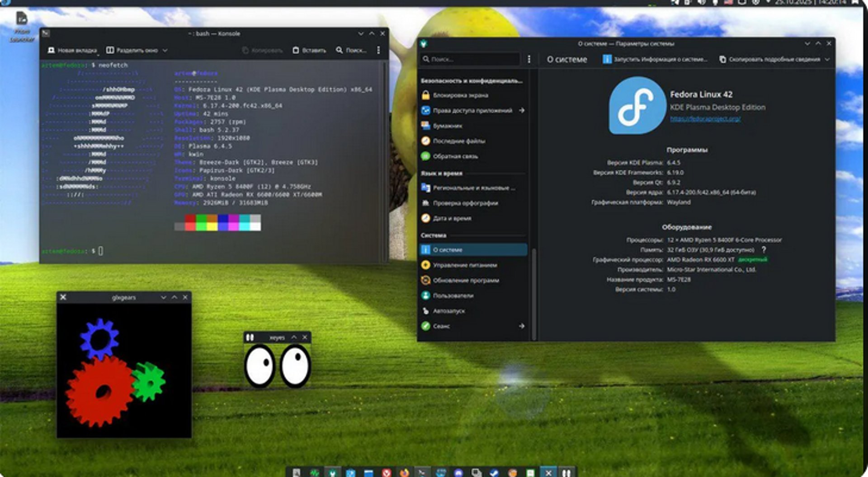
Task: Click the Wayland graphics platform value
Action: [679, 202]
